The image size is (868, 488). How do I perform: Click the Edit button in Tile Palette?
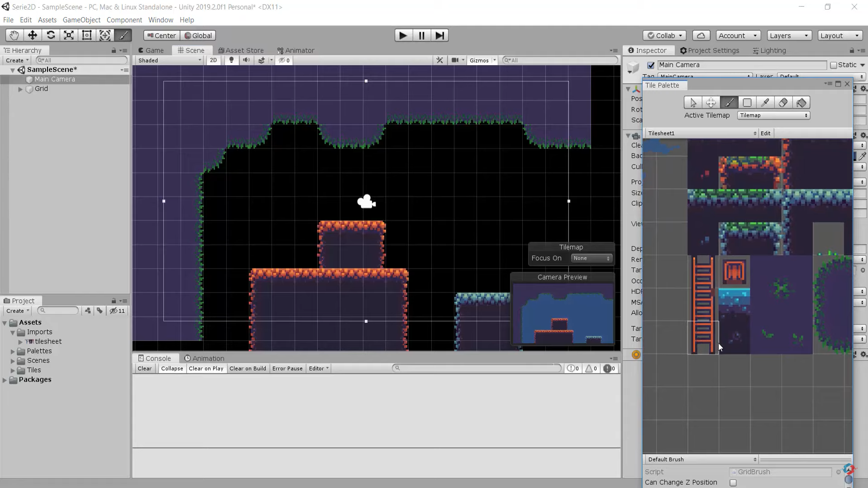[x=765, y=133]
